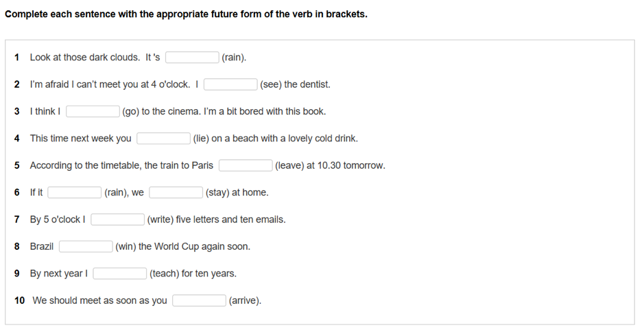
Task: Click the phrase 'for ten years'
Action: 209,274
